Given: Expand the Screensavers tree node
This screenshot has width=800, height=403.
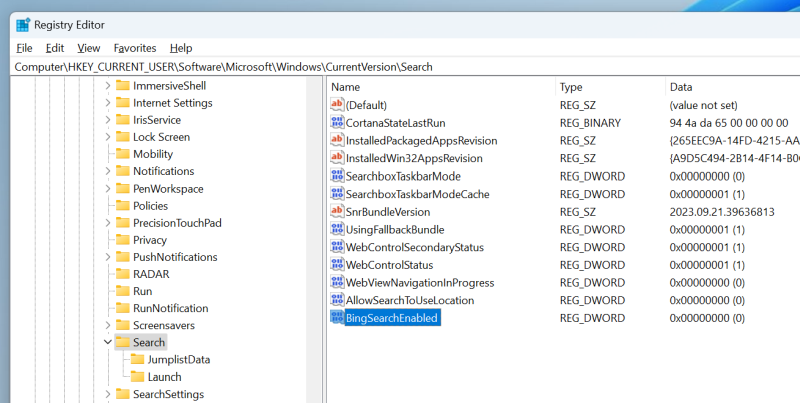Looking at the screenshot, I should 107,326.
